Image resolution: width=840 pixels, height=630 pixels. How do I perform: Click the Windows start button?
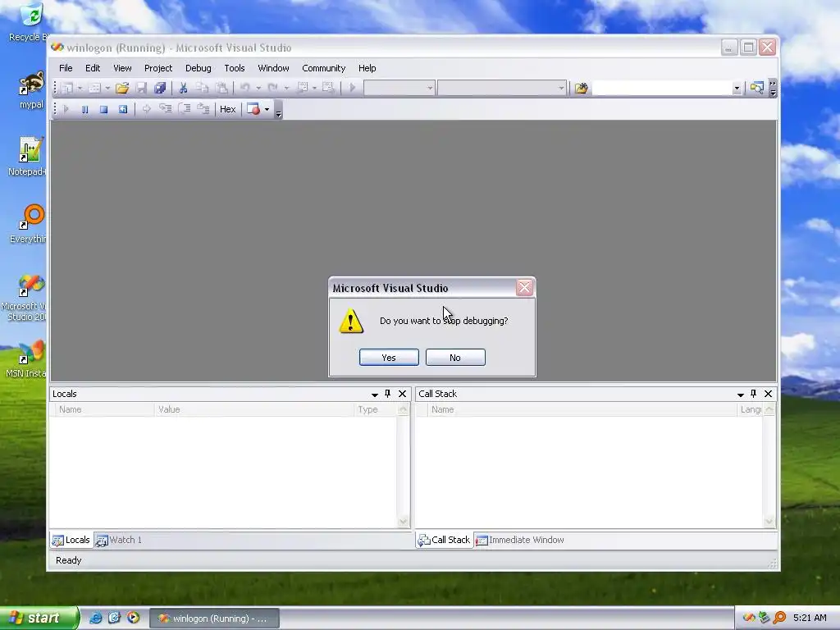tap(39, 618)
